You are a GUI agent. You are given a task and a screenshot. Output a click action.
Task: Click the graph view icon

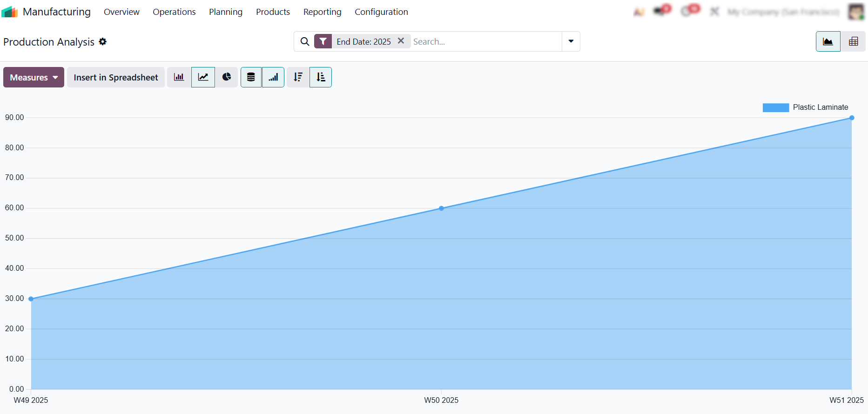pos(828,41)
